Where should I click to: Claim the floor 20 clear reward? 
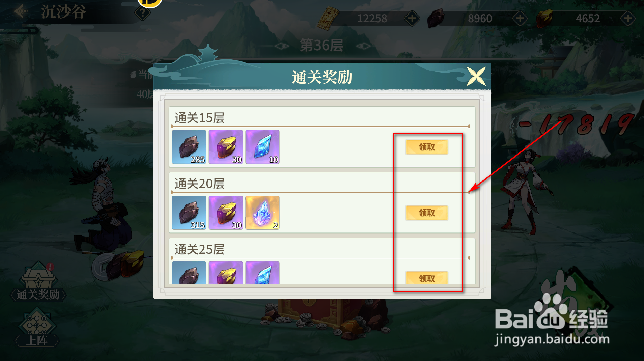(x=427, y=213)
